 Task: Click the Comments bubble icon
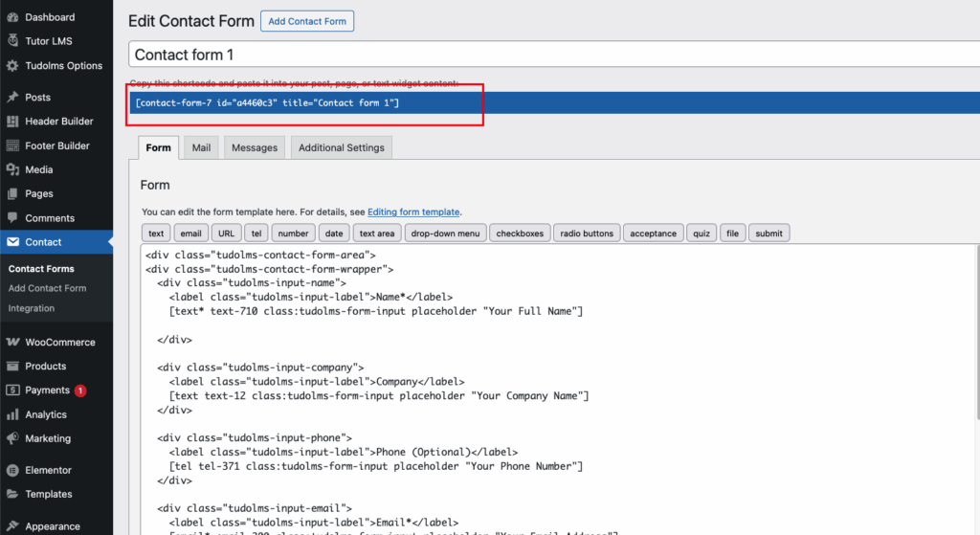[12, 218]
